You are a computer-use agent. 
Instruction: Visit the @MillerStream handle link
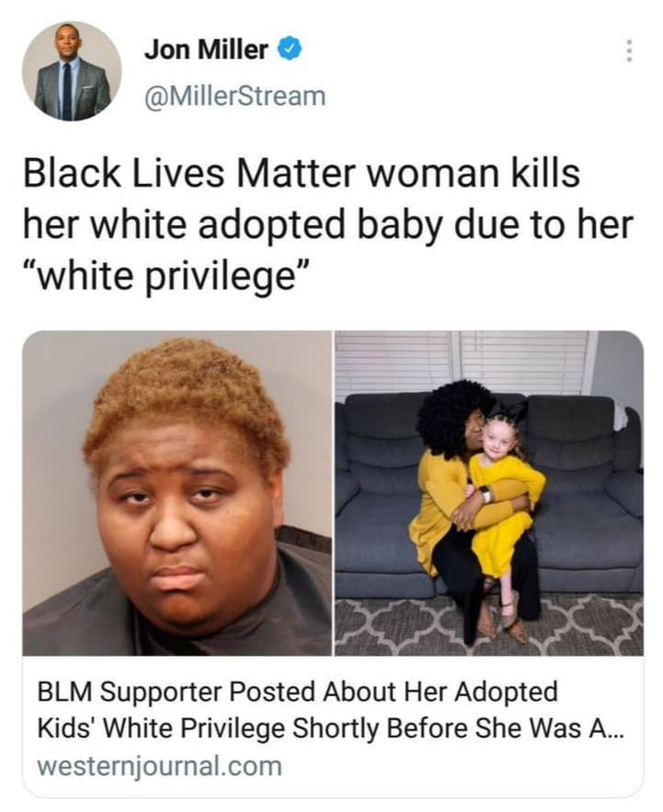pos(234,97)
